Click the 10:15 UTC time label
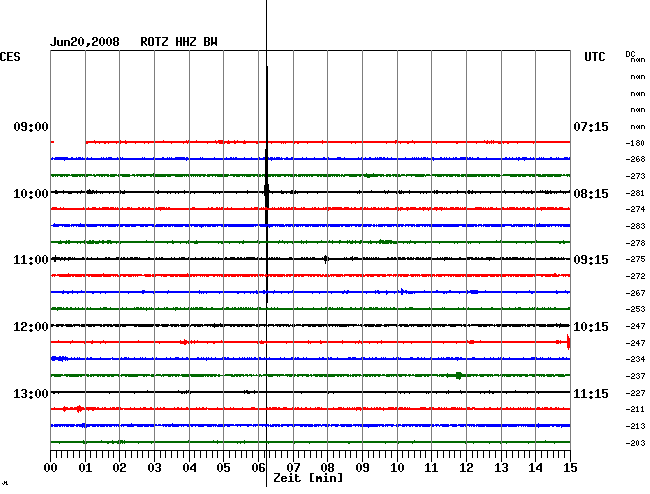Screen dimensions: 650x494 (591, 327)
